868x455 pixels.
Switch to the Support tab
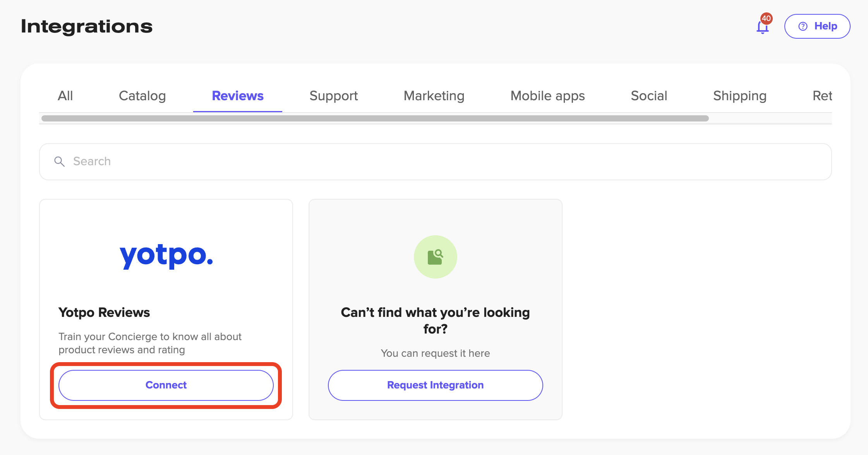pos(333,96)
